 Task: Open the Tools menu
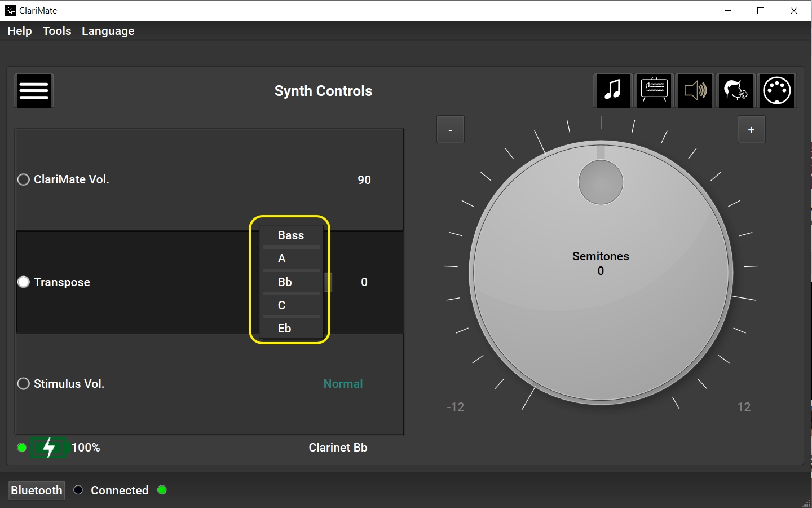click(x=57, y=31)
